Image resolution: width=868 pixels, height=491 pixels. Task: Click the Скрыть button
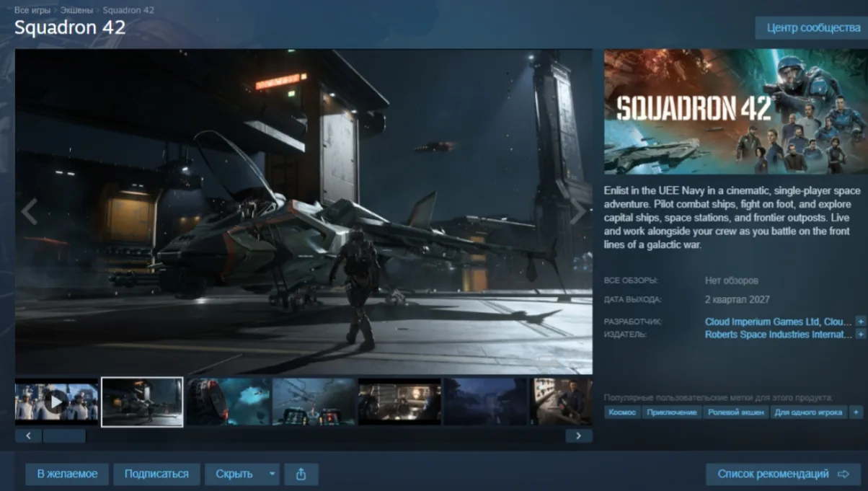(x=234, y=474)
